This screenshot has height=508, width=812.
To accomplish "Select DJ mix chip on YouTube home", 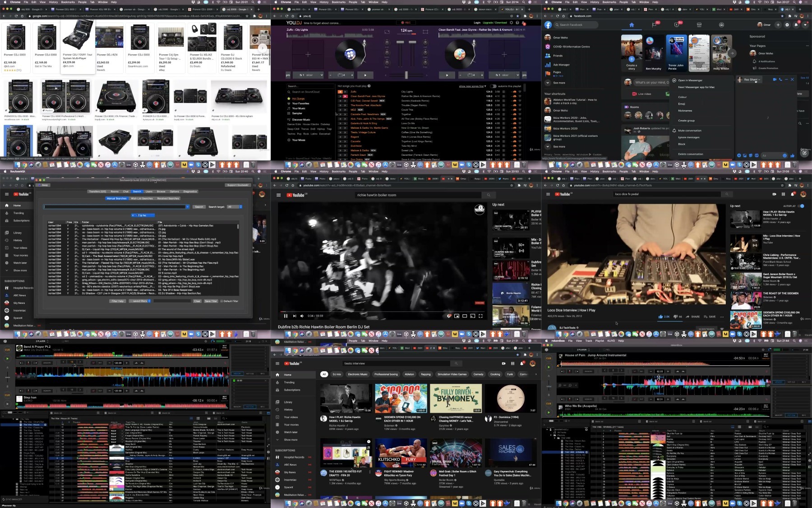I will [337, 374].
